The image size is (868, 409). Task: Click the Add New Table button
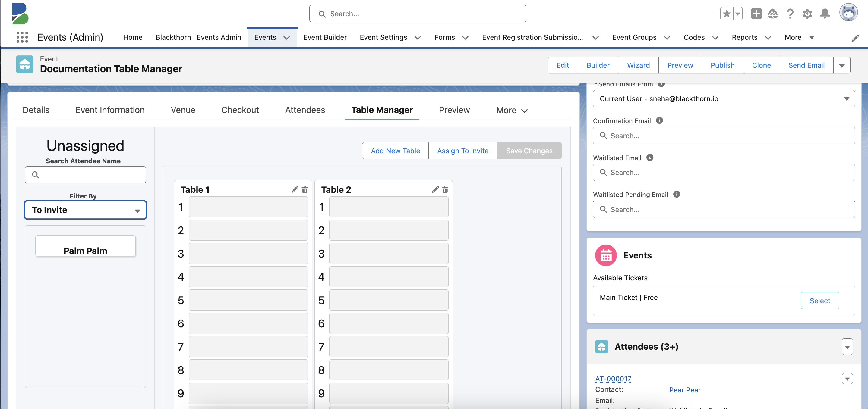click(395, 150)
